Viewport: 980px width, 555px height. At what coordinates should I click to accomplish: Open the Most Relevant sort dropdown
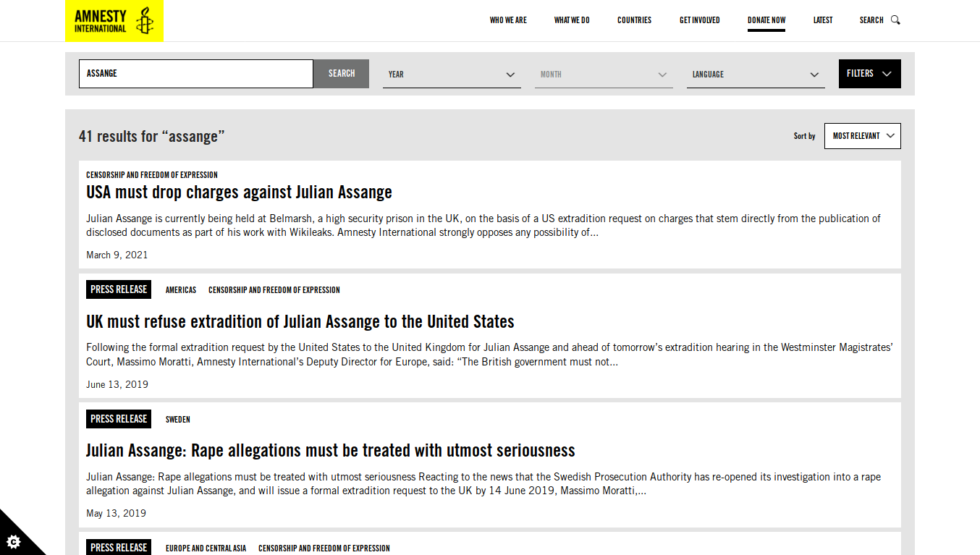click(863, 136)
